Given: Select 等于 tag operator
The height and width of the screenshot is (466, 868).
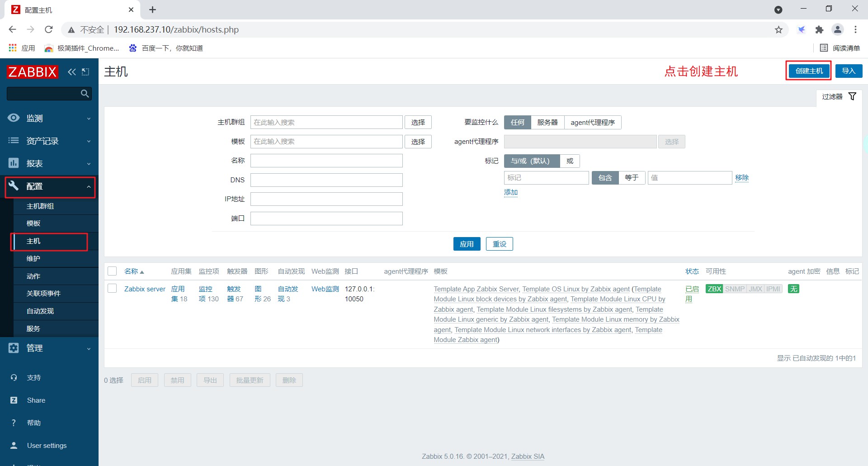Looking at the screenshot, I should [x=632, y=178].
